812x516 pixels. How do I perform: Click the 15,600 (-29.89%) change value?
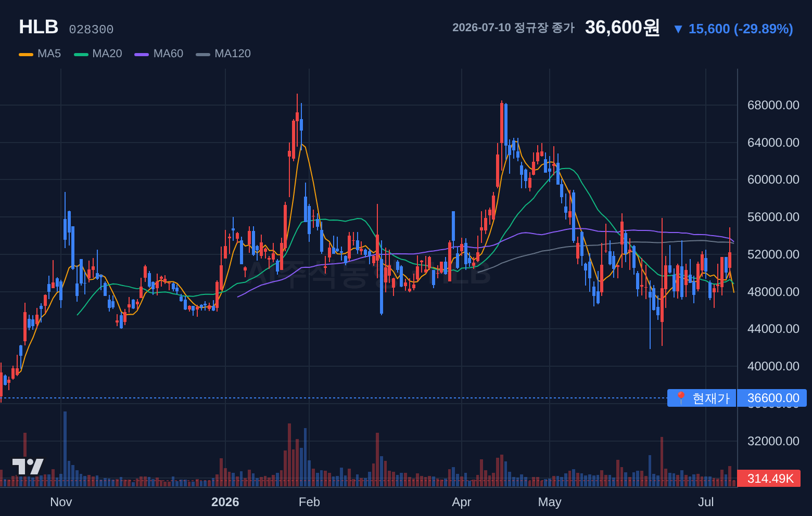point(741,29)
